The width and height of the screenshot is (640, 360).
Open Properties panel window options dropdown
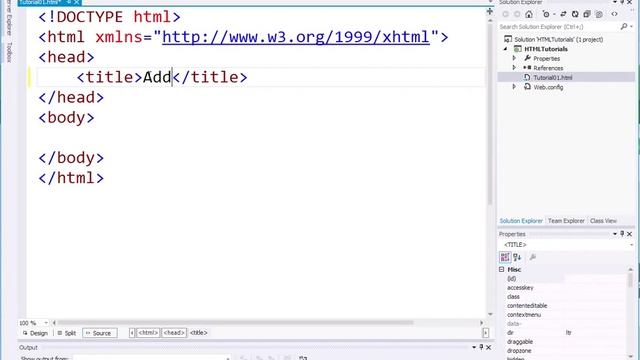coord(615,234)
